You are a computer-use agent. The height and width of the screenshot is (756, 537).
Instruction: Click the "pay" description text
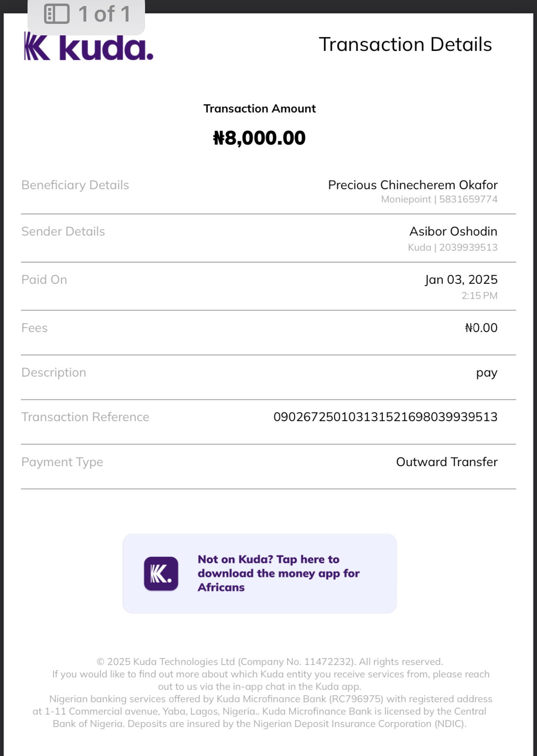pos(487,372)
